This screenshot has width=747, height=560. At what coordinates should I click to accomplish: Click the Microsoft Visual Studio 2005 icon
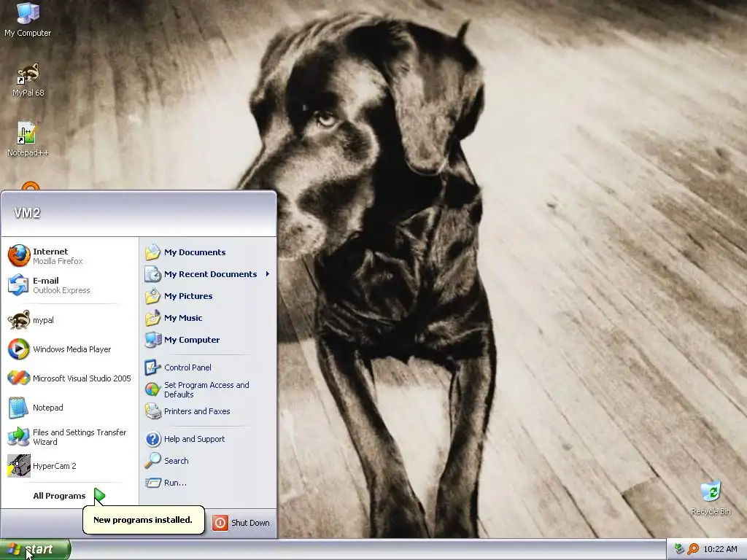point(18,378)
